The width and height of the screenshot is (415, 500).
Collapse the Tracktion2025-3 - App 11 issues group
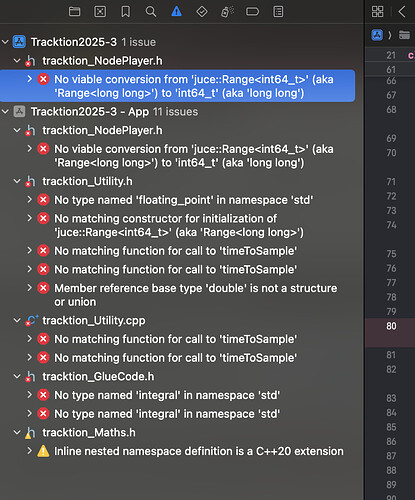pyautogui.click(x=5, y=112)
